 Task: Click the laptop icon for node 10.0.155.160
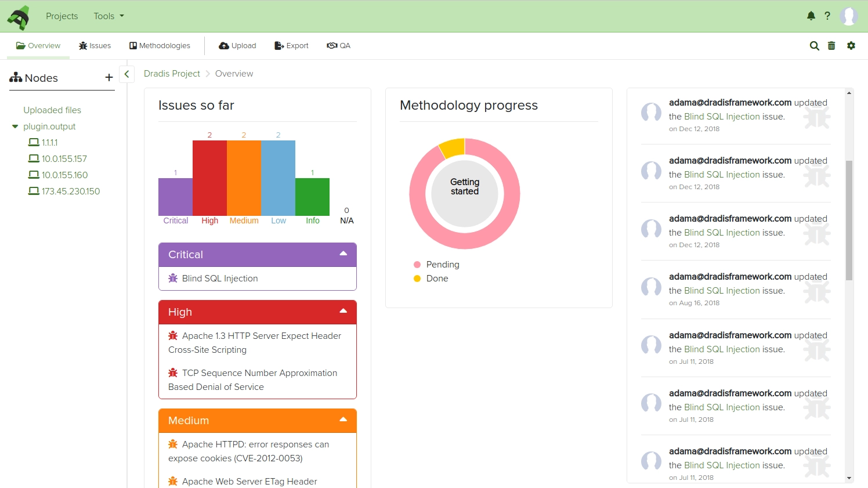(x=34, y=175)
